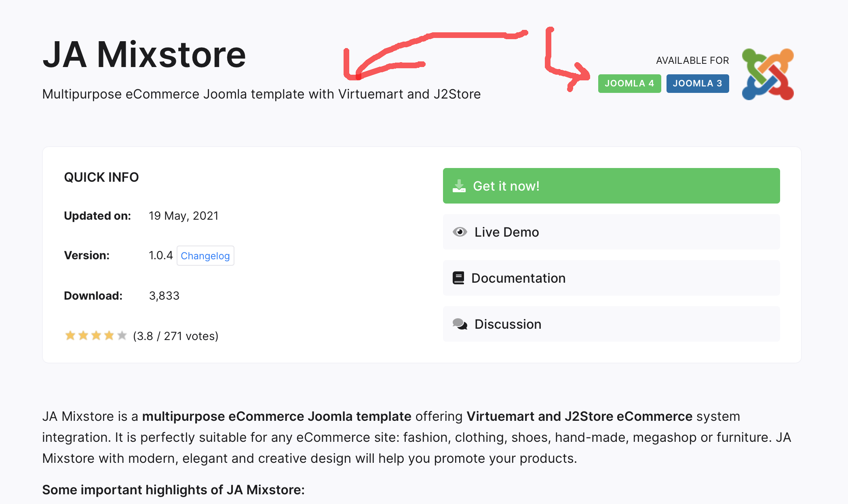Click the download icon in Get it now

coord(459,186)
